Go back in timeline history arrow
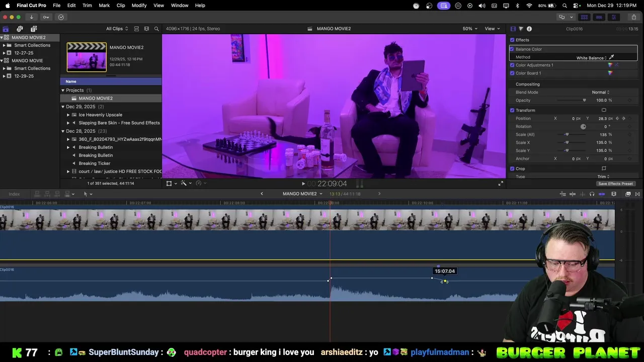 point(262,194)
